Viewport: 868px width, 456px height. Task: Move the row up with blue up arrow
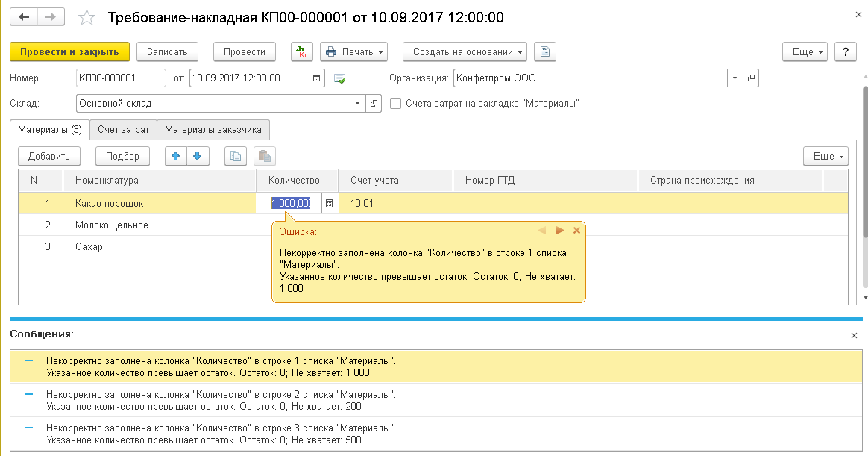[176, 156]
